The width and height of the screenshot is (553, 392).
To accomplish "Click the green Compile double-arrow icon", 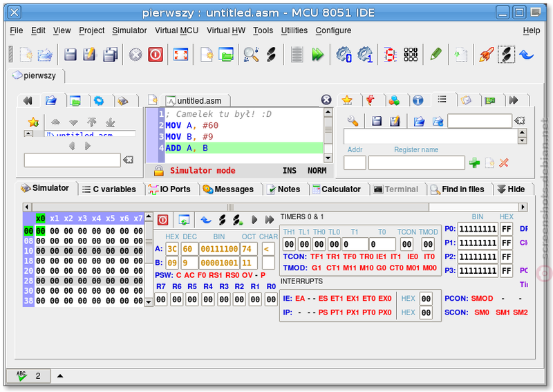I will [x=317, y=55].
